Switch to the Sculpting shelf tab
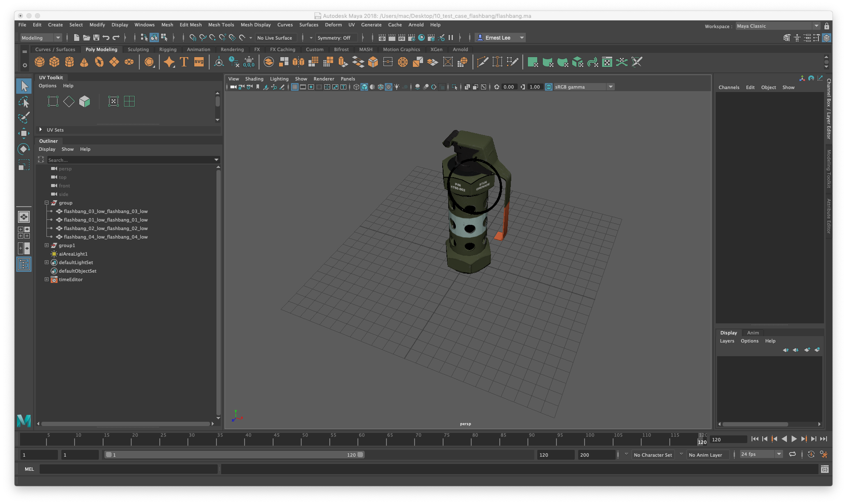847x504 pixels. tap(138, 49)
